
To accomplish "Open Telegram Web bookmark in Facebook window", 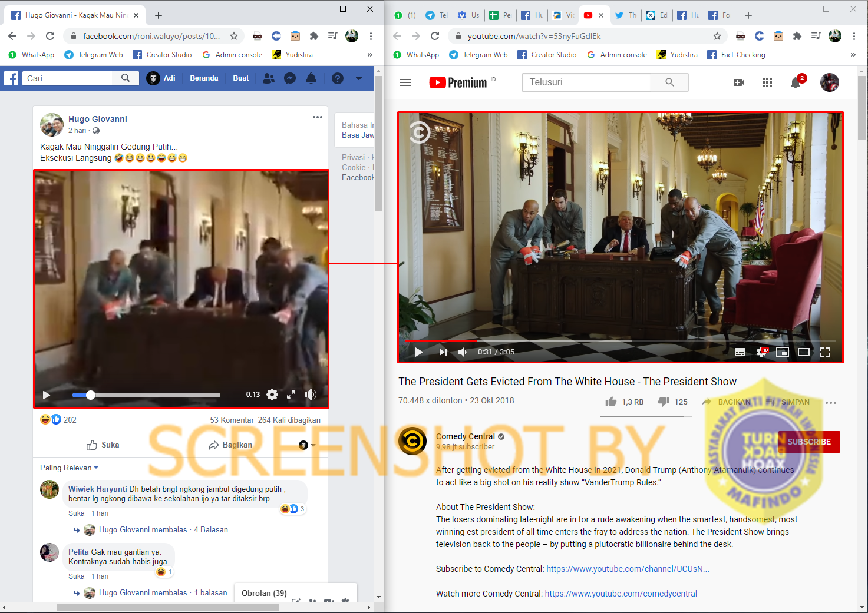I will tap(94, 55).
